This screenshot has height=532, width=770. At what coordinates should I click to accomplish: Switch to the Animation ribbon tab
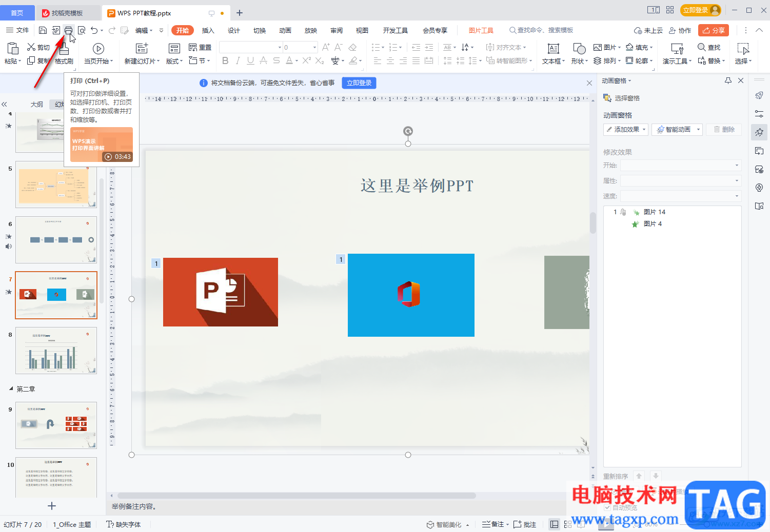coord(285,30)
